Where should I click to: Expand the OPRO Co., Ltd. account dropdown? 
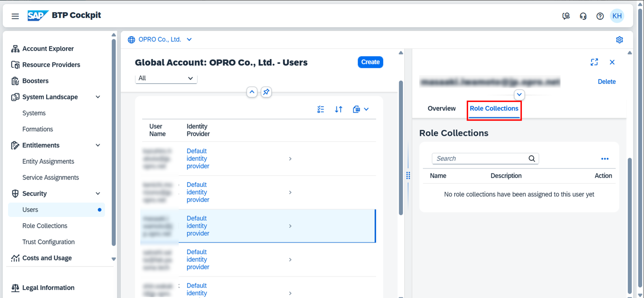point(189,40)
